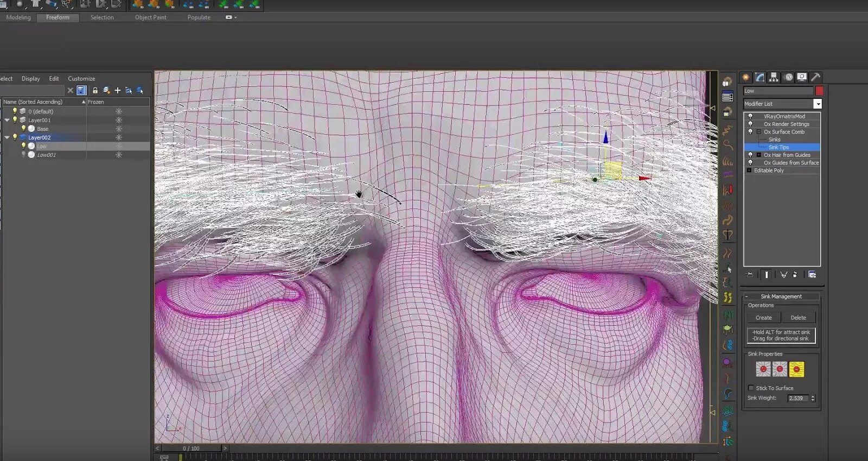Open the Display menu in layer explorer
This screenshot has height=461, width=868.
click(31, 79)
